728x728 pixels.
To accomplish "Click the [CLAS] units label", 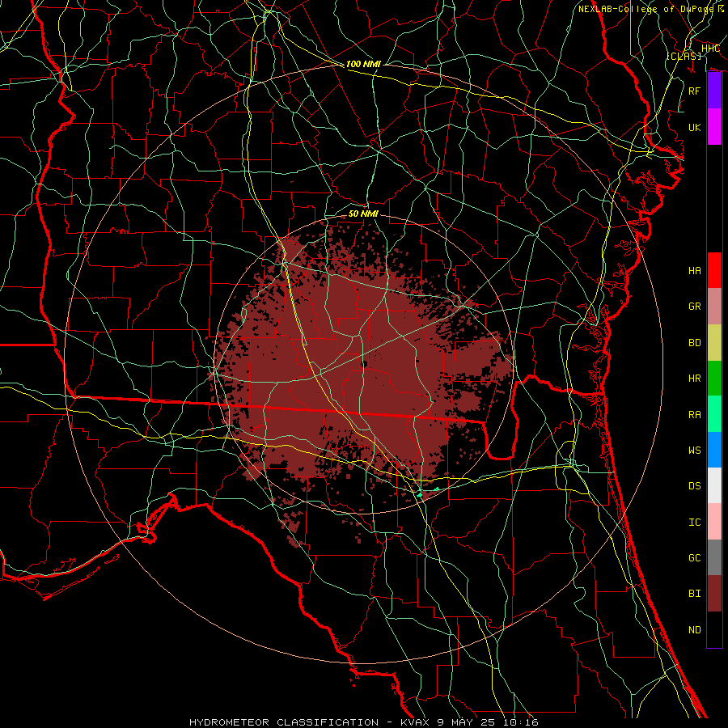I will click(684, 56).
